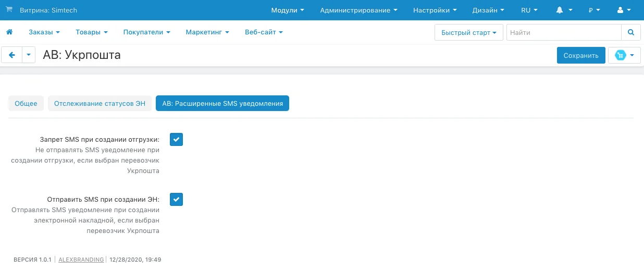Switch to the Общее tab
This screenshot has height=270, width=644.
click(x=26, y=103)
